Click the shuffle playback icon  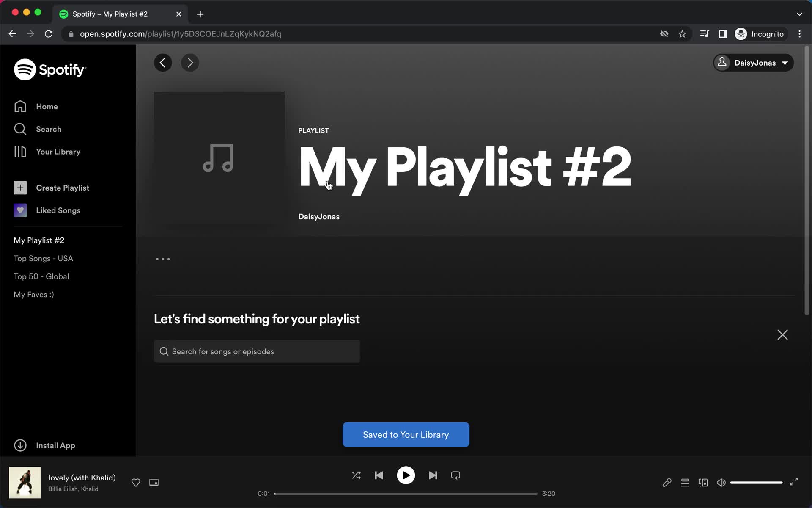[x=357, y=475]
